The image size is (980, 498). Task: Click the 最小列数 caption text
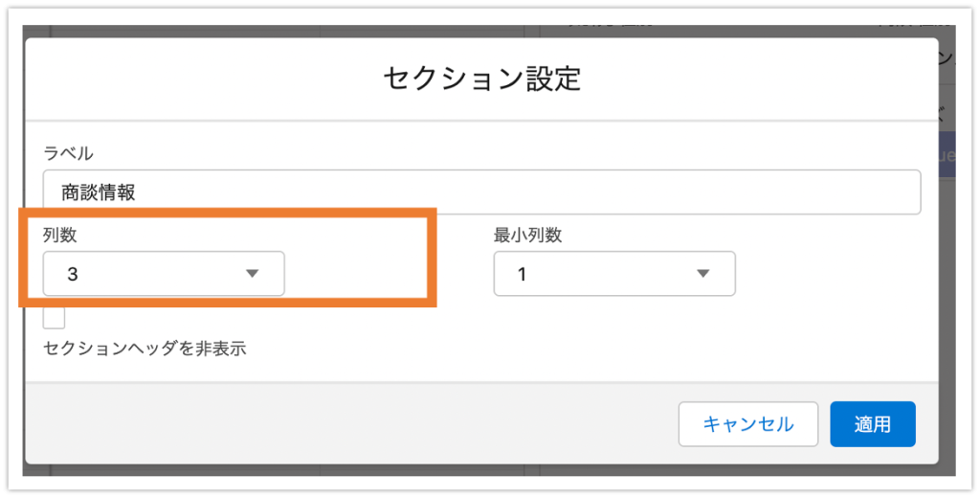[527, 235]
